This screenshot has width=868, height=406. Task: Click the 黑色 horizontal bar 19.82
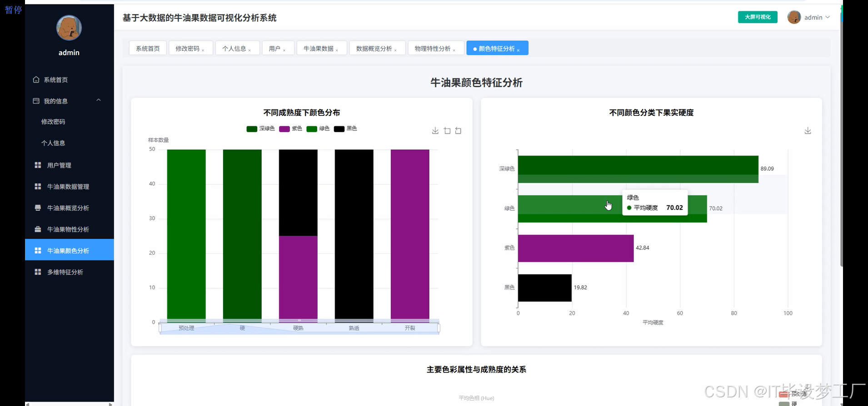[x=545, y=287]
